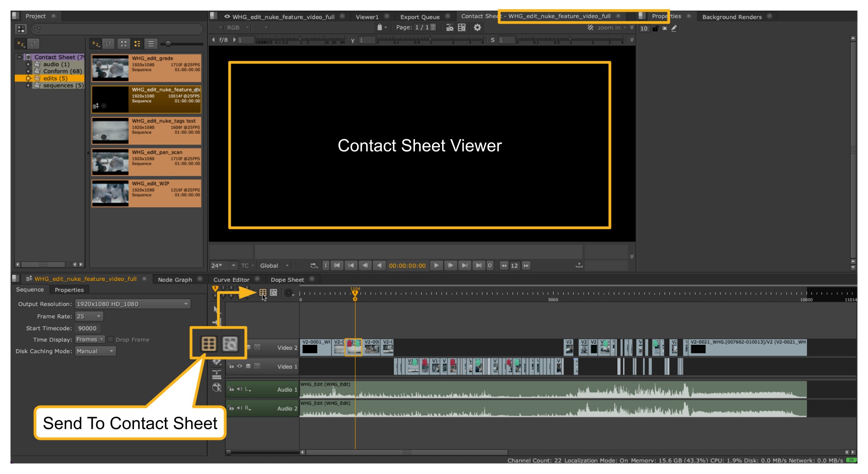868x474 pixels.
Task: Select the Properties sub-tab under sequence
Action: click(x=69, y=290)
